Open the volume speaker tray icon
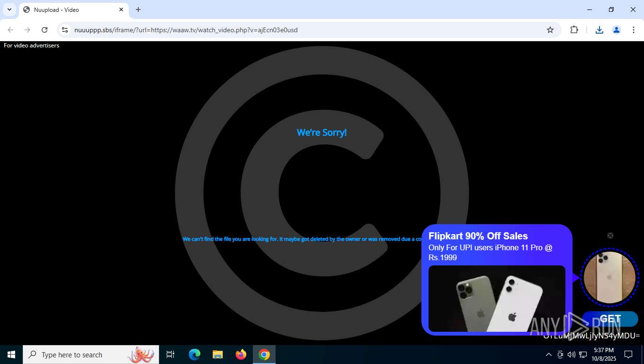 point(572,355)
